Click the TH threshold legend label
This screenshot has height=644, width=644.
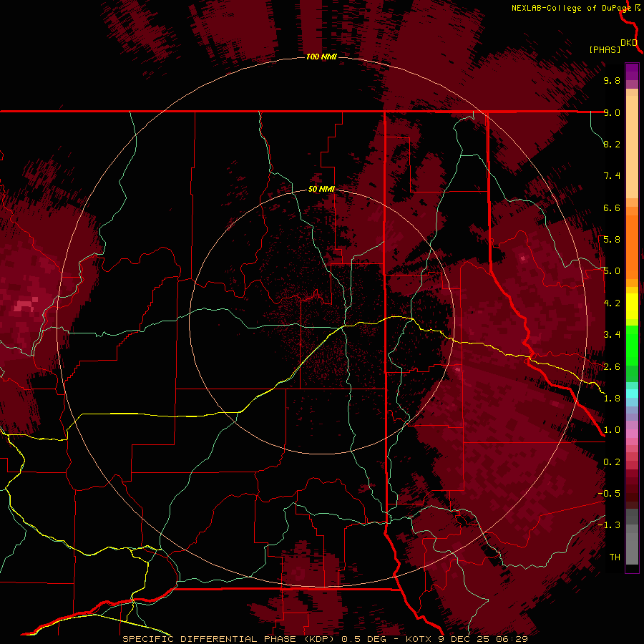615,557
